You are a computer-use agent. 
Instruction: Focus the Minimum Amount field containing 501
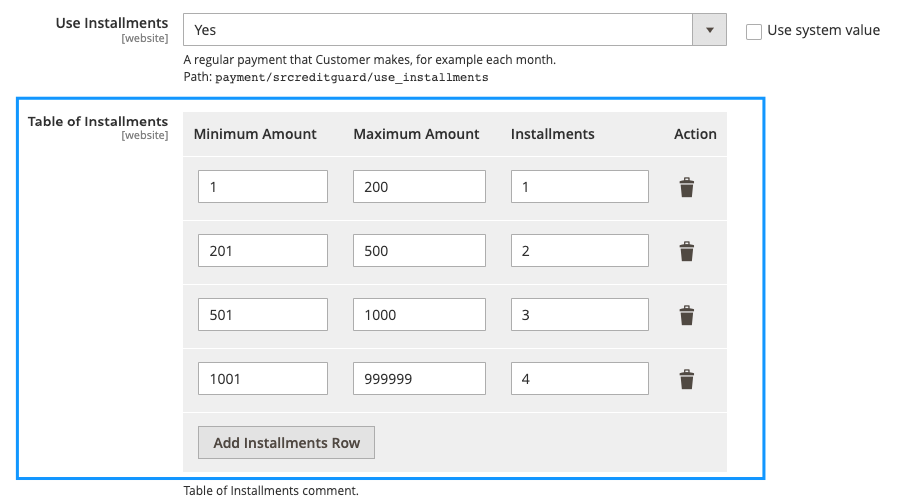[x=263, y=315]
